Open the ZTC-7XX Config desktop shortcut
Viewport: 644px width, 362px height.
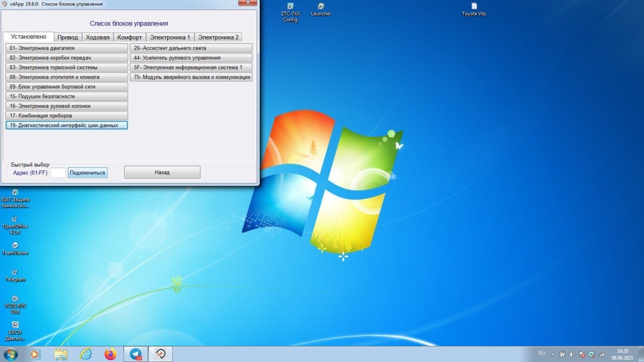click(x=290, y=12)
